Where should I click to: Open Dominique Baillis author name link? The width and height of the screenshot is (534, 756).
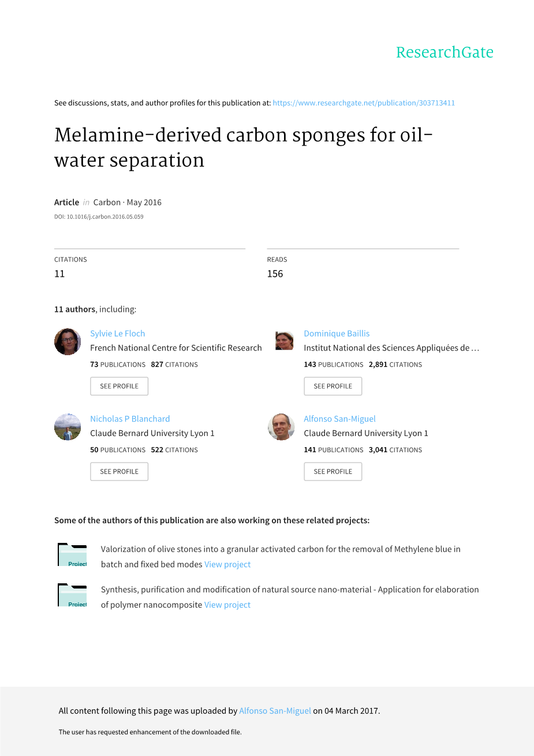337,333
